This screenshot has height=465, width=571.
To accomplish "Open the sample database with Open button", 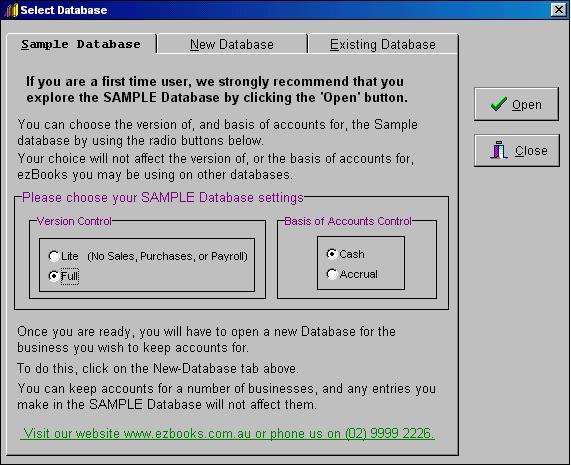I will pos(516,104).
